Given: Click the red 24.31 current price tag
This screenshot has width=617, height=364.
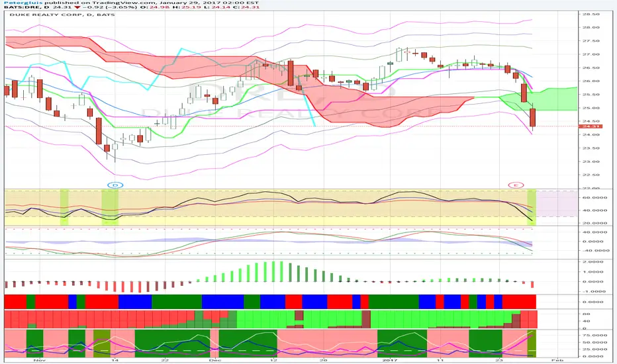Looking at the screenshot, I should [x=591, y=126].
